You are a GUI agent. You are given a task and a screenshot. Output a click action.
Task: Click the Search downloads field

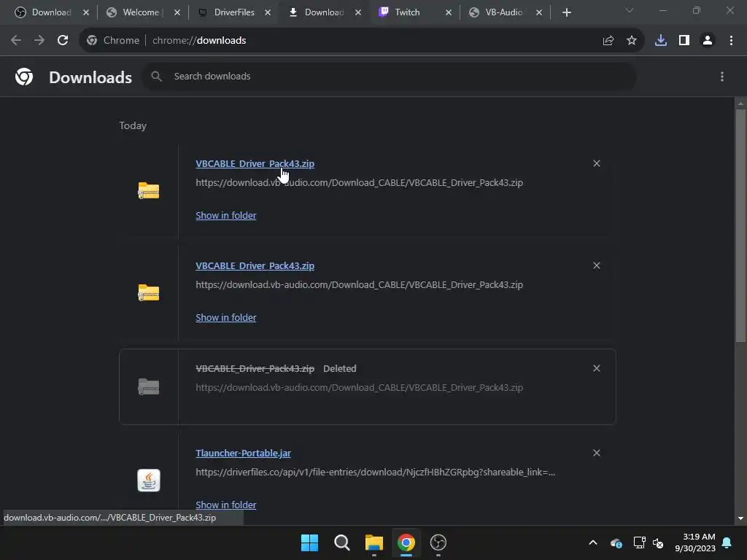[390, 76]
